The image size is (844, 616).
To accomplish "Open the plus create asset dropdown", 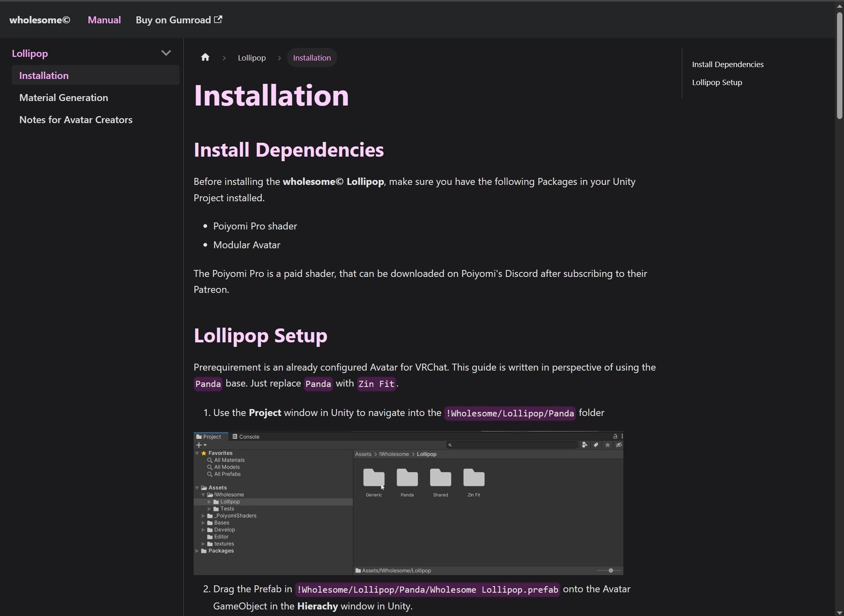I will [x=201, y=445].
